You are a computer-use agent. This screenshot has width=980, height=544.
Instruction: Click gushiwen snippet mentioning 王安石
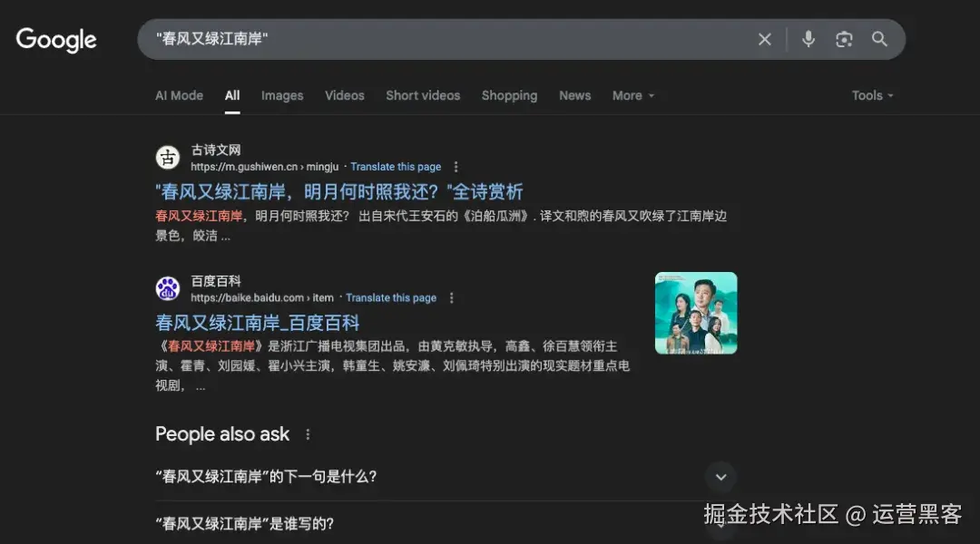tap(441, 226)
